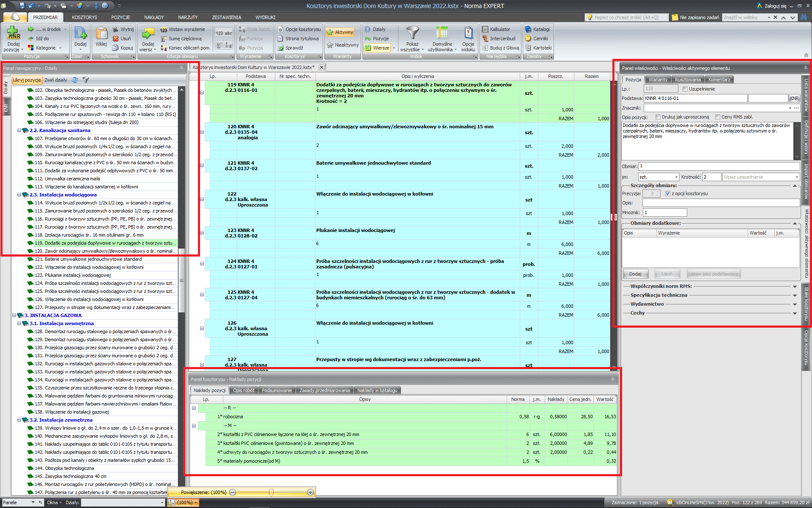Screen dimensions: 812x508
Task: Open the ZESTAWIENIA ribbon tab
Action: pyautogui.click(x=227, y=17)
